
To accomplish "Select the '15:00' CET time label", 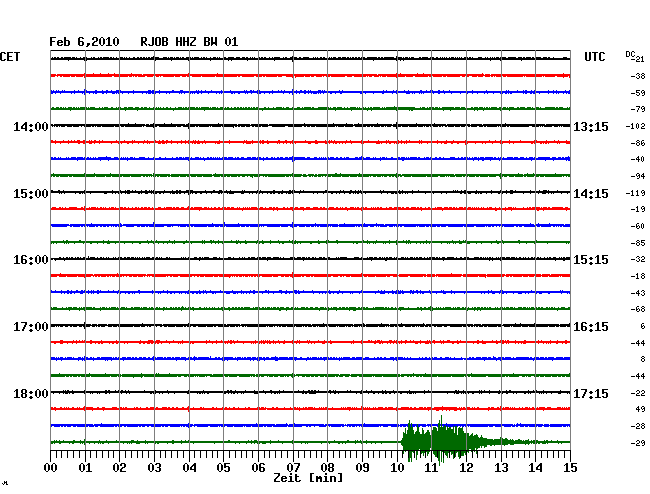I will click(31, 194).
